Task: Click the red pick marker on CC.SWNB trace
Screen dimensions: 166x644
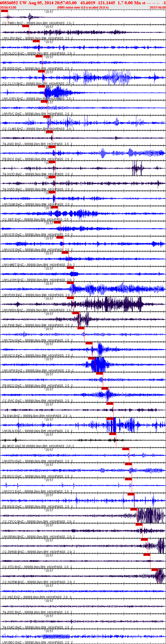Action: point(144,540)
